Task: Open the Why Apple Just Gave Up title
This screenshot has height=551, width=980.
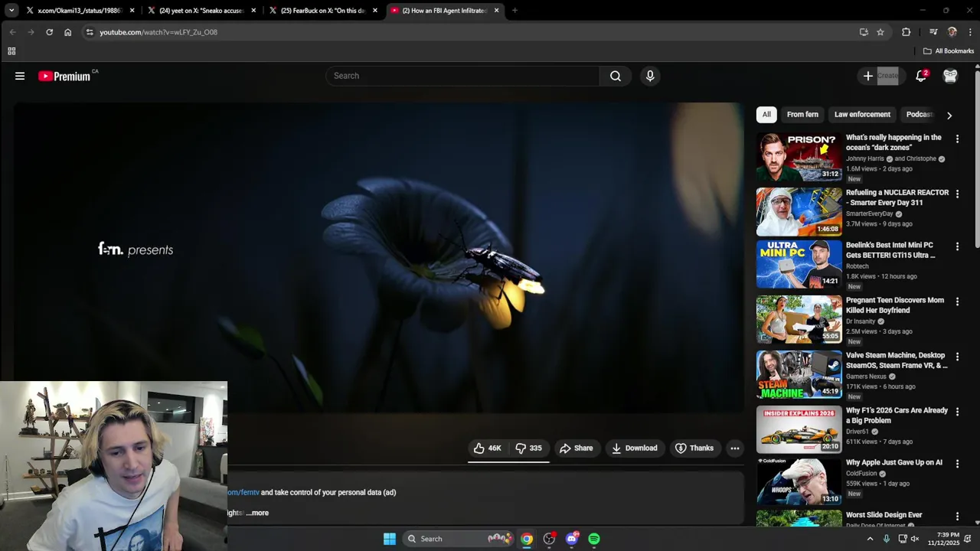Action: [894, 463]
